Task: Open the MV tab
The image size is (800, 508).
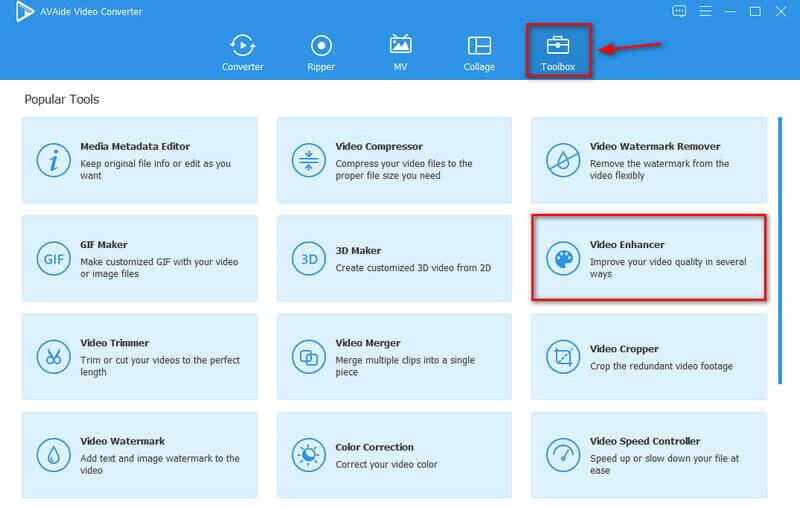Action: [x=400, y=53]
